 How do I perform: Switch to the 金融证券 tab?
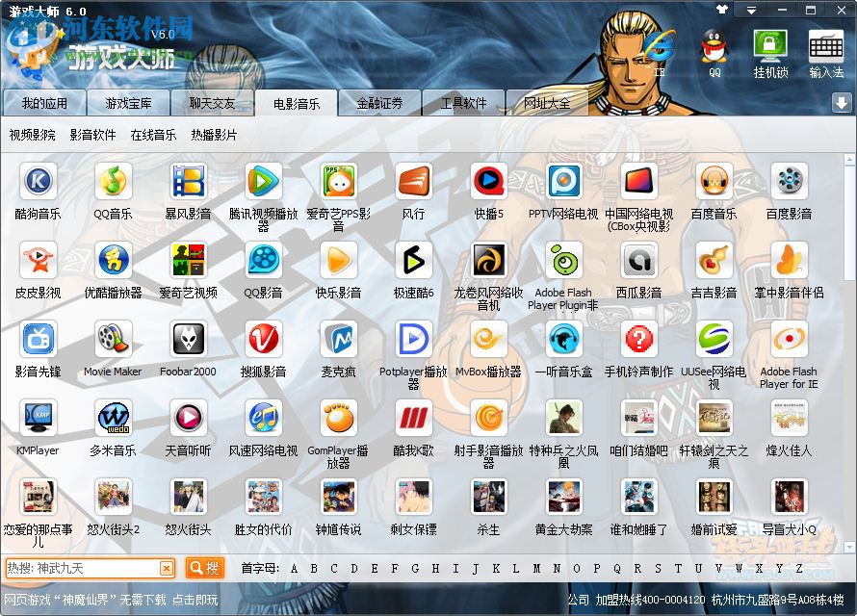(x=379, y=102)
